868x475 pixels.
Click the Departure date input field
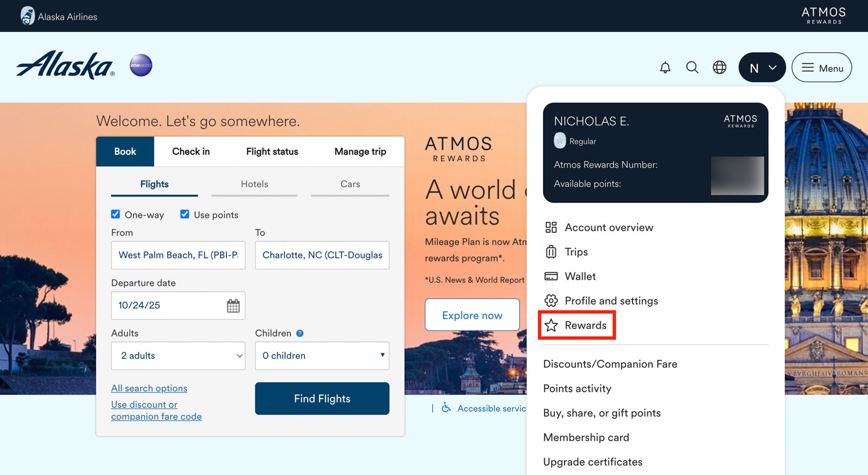point(178,306)
